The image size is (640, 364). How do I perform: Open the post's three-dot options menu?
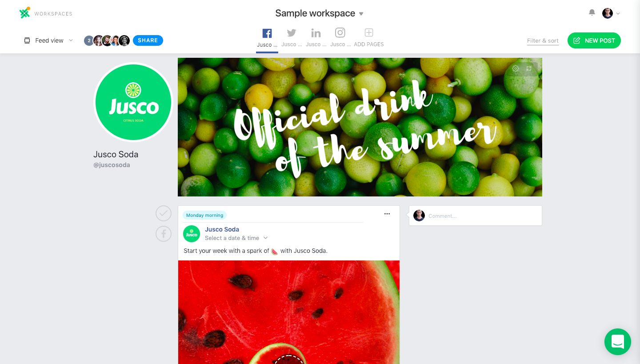(387, 214)
